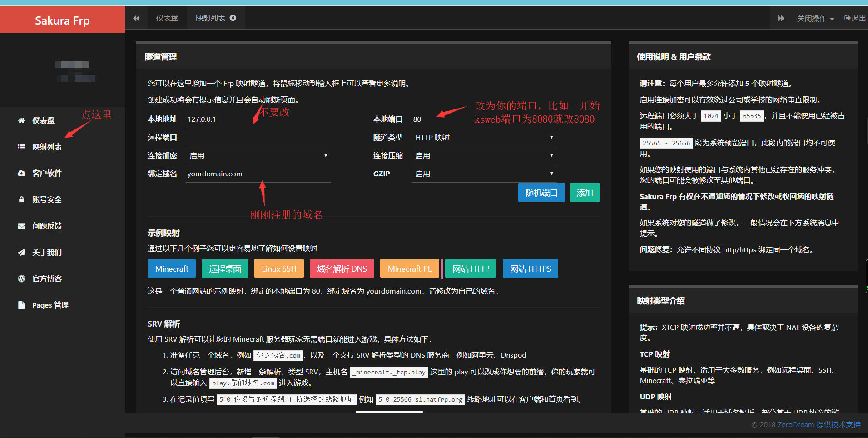
Task: Expand the 连接压缩 dropdown
Action: pos(484,155)
